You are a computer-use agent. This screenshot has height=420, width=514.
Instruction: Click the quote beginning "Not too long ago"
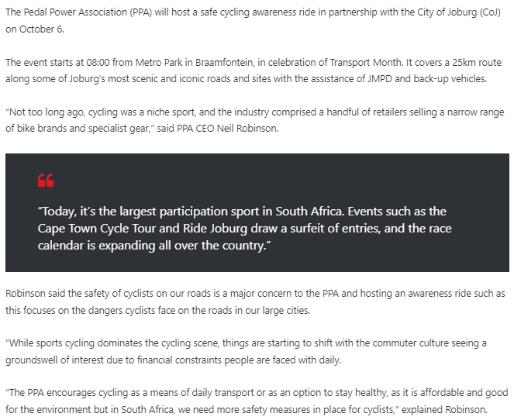pyautogui.click(x=255, y=120)
